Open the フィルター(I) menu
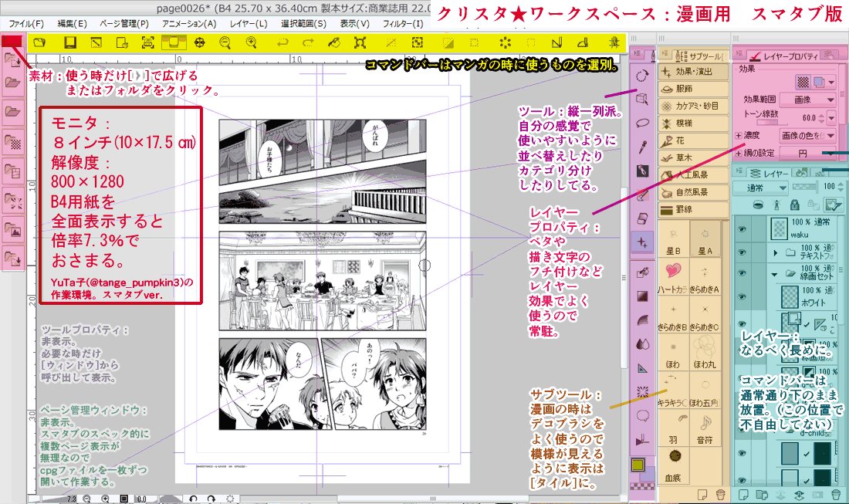This screenshot has width=849, height=504. (x=404, y=24)
